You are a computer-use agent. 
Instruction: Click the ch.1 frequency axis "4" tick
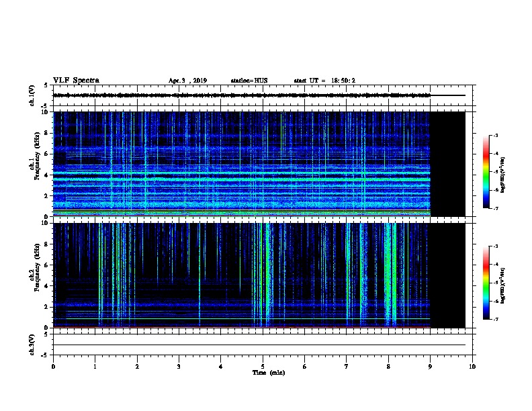coord(48,175)
